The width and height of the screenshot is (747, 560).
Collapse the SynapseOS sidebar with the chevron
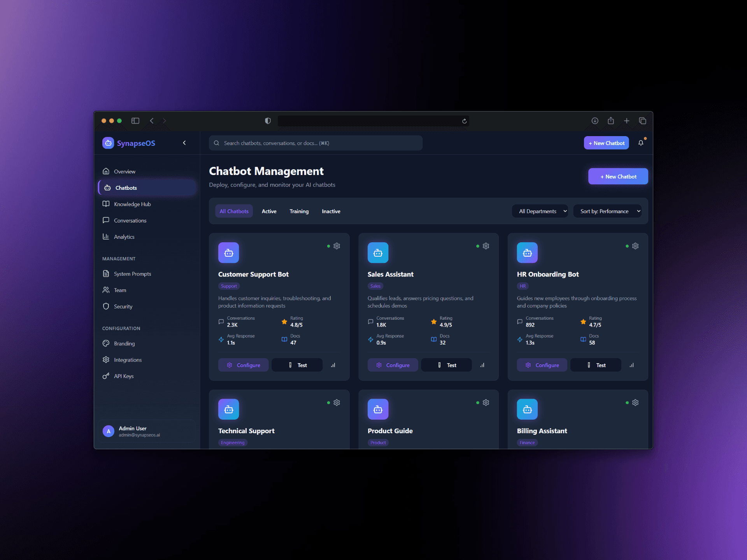tap(184, 143)
